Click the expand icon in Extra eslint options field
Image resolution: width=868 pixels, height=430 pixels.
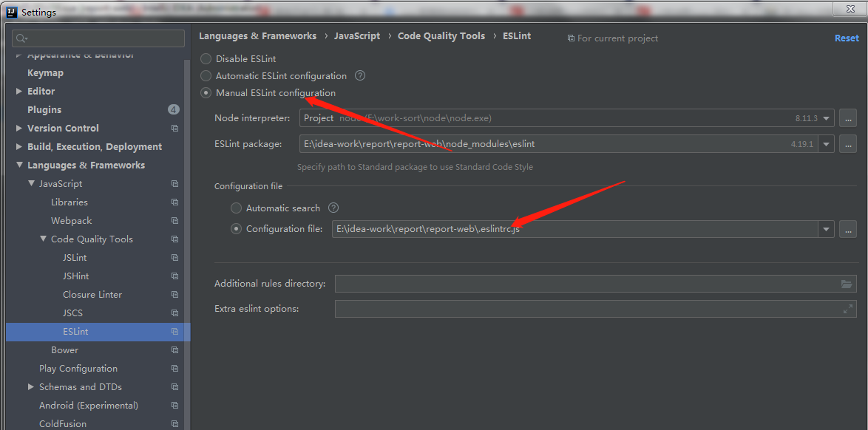(847, 308)
